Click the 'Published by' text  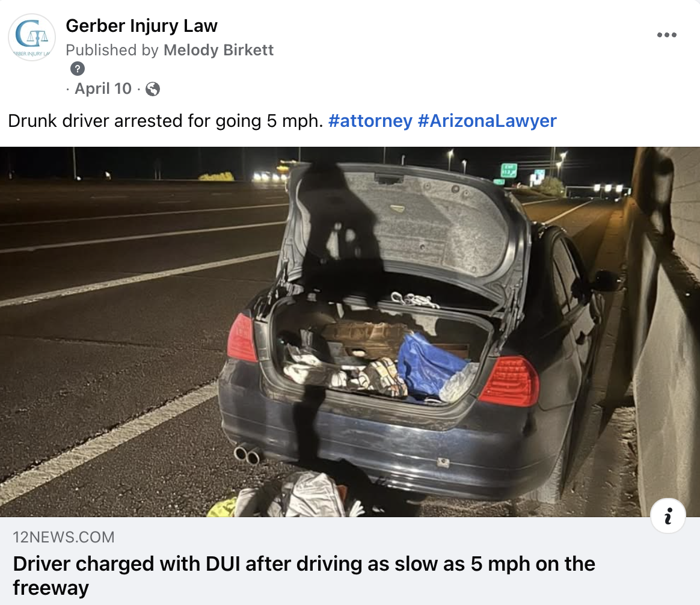(112, 50)
